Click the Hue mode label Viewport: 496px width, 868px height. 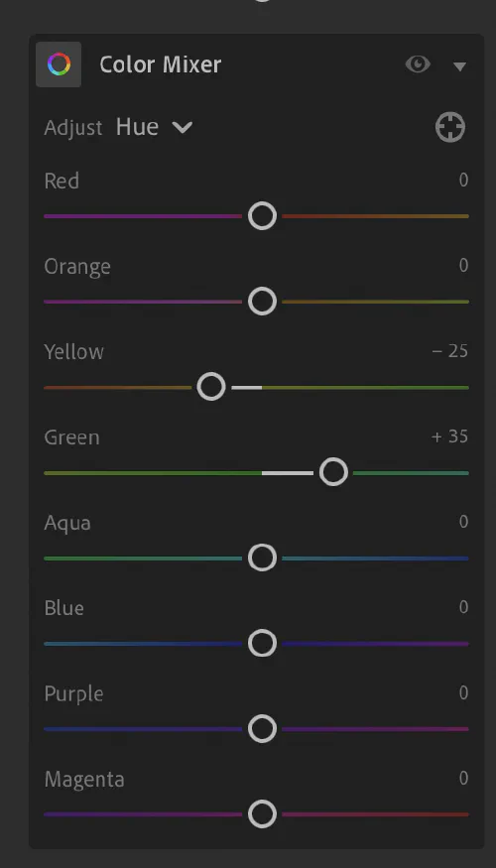pos(137,127)
